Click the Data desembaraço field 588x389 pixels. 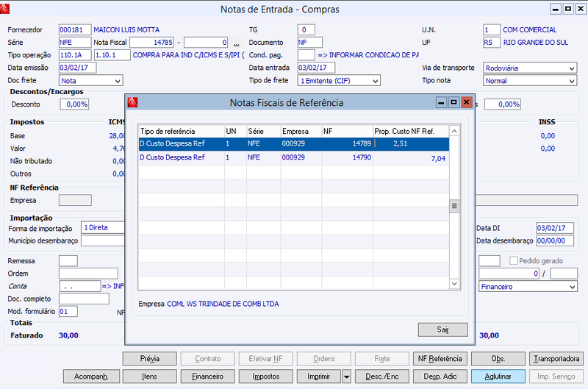coord(555,241)
